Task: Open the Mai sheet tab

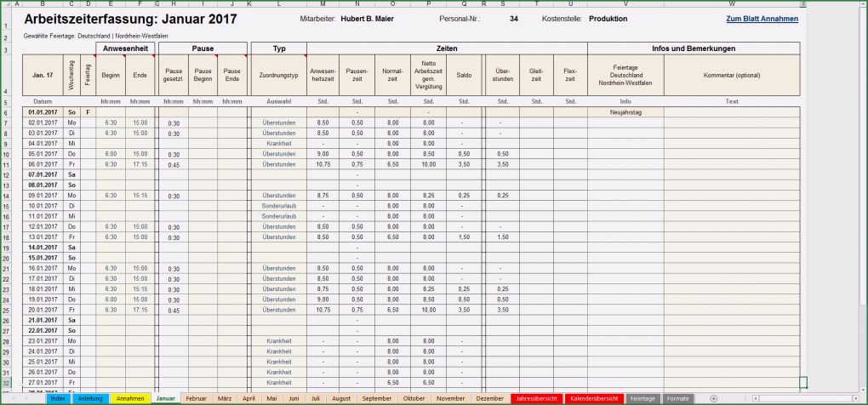Action: 271,398
